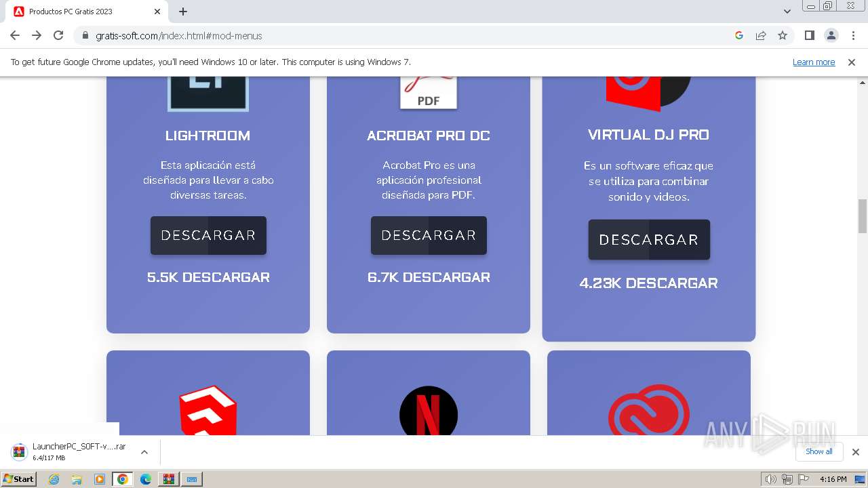This screenshot has height=488, width=868.
Task: Go forward in browser history
Action: click(x=37, y=35)
